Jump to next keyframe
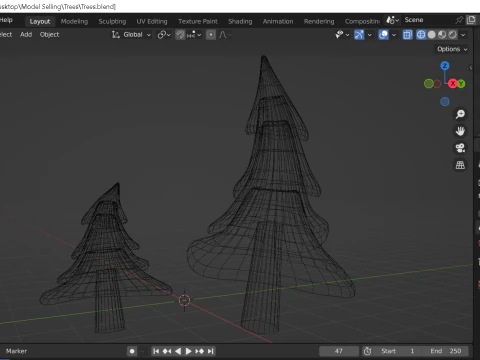480x360 pixels. (199, 351)
